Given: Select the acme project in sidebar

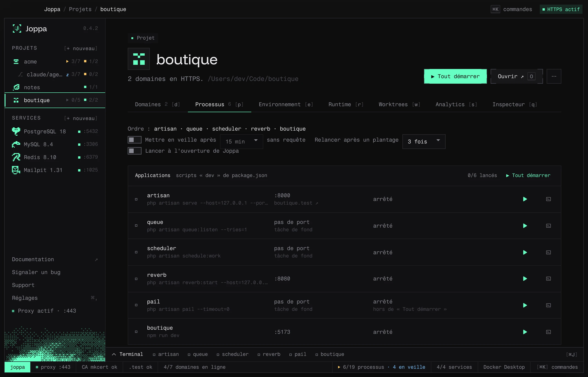Looking at the screenshot, I should click(55, 61).
